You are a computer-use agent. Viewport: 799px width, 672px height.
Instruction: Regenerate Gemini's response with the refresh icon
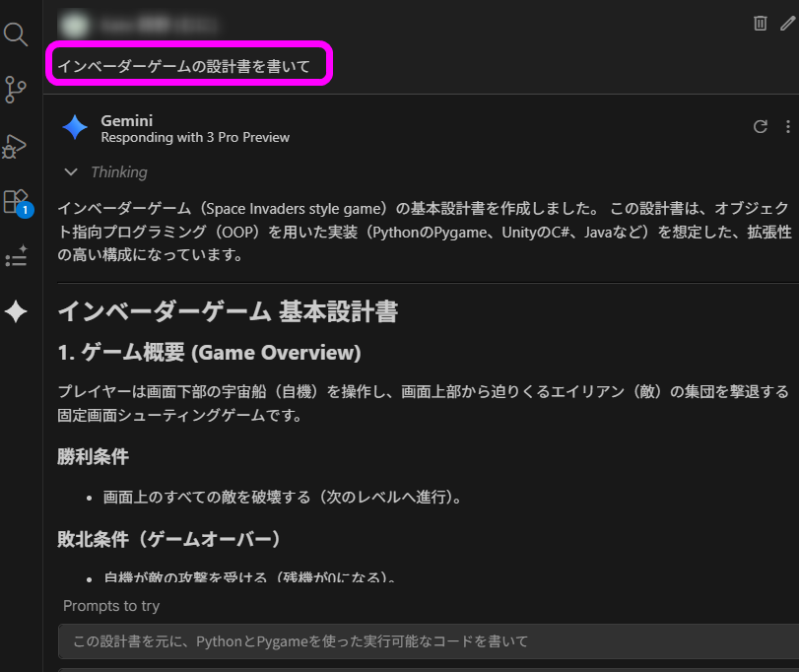pyautogui.click(x=760, y=126)
